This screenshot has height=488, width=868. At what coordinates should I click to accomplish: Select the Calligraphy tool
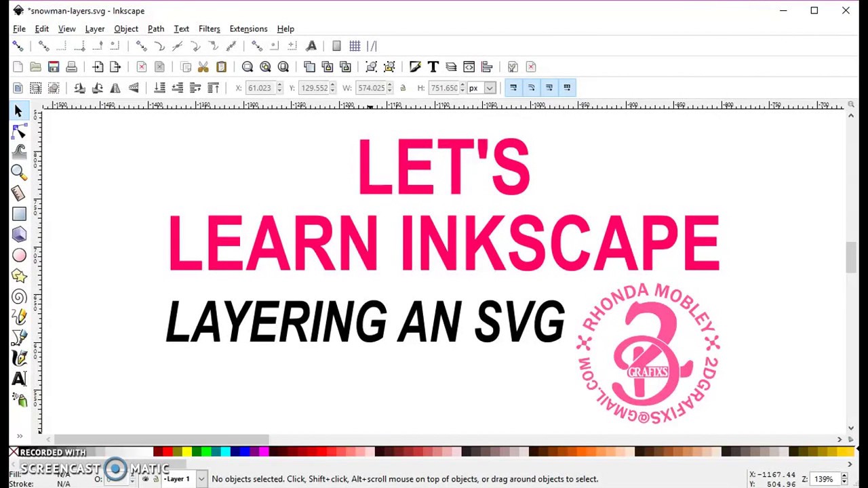click(x=18, y=359)
